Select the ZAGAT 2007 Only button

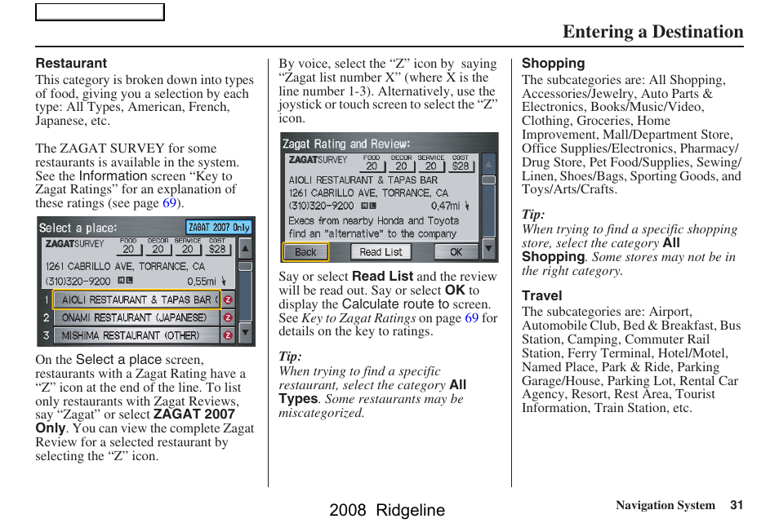coord(219,228)
